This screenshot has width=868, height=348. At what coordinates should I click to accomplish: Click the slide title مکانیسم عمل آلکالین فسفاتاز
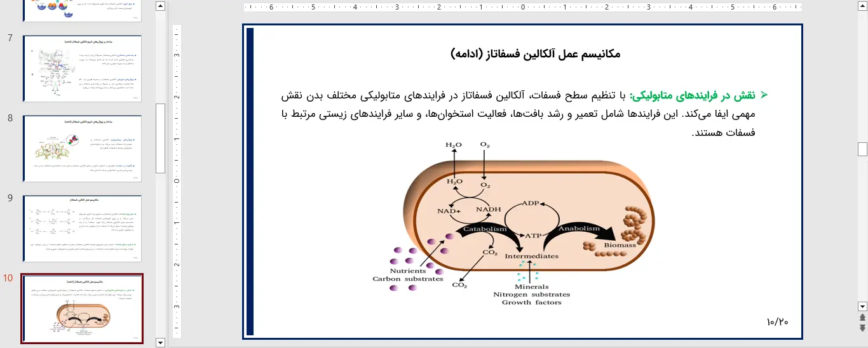534,54
